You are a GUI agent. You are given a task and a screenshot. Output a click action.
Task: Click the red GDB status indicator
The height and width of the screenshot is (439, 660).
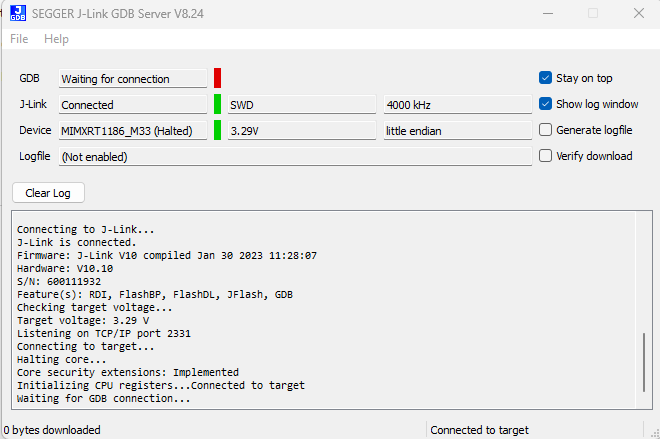coord(217,78)
